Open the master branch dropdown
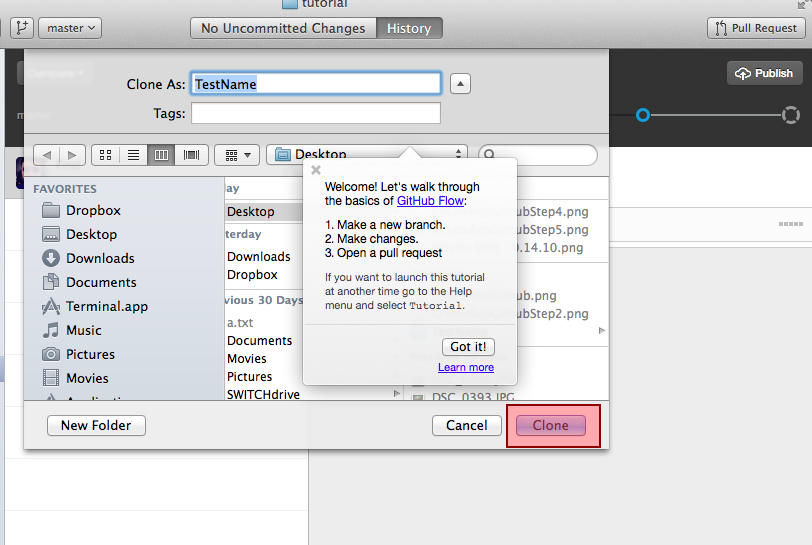The width and height of the screenshot is (812, 545). 70,28
